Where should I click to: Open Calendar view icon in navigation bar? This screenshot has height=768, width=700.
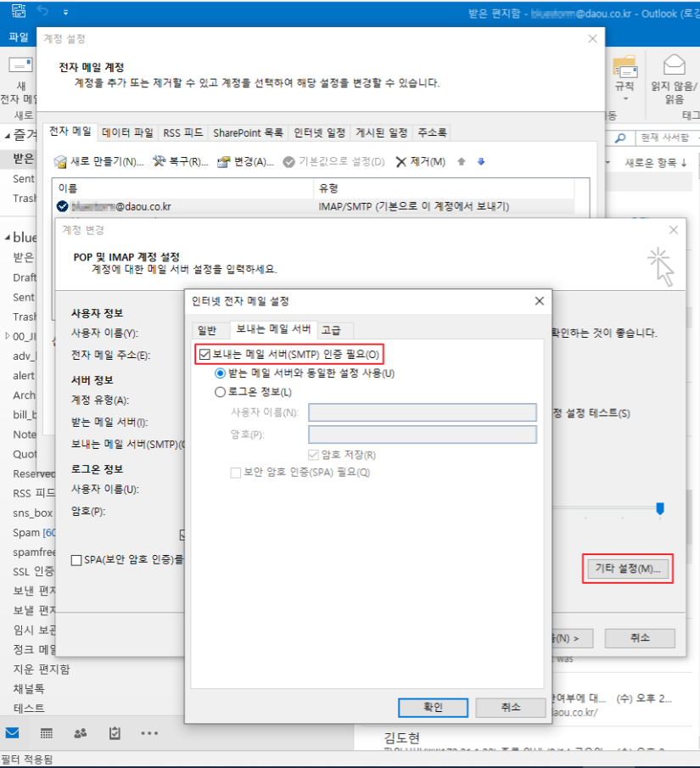47,733
